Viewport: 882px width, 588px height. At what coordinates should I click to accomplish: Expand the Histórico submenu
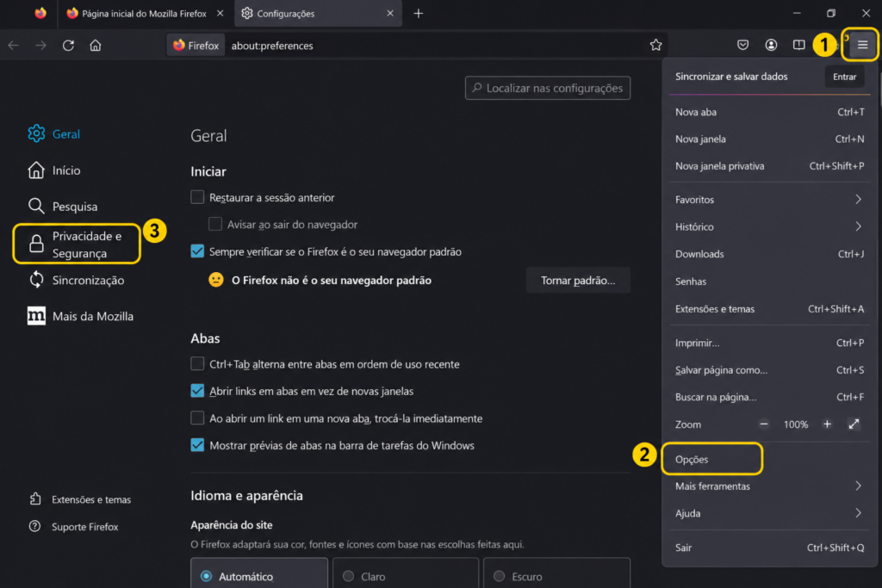769,226
